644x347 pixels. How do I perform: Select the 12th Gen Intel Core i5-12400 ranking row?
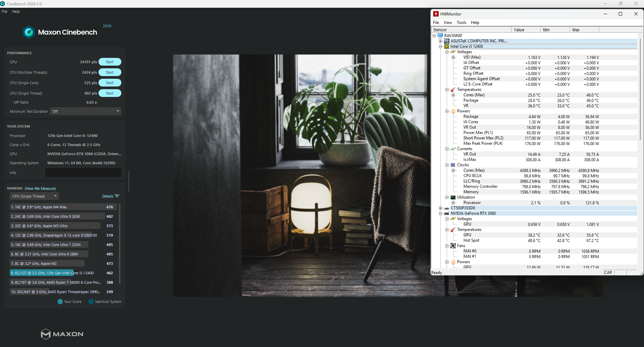coord(63,273)
